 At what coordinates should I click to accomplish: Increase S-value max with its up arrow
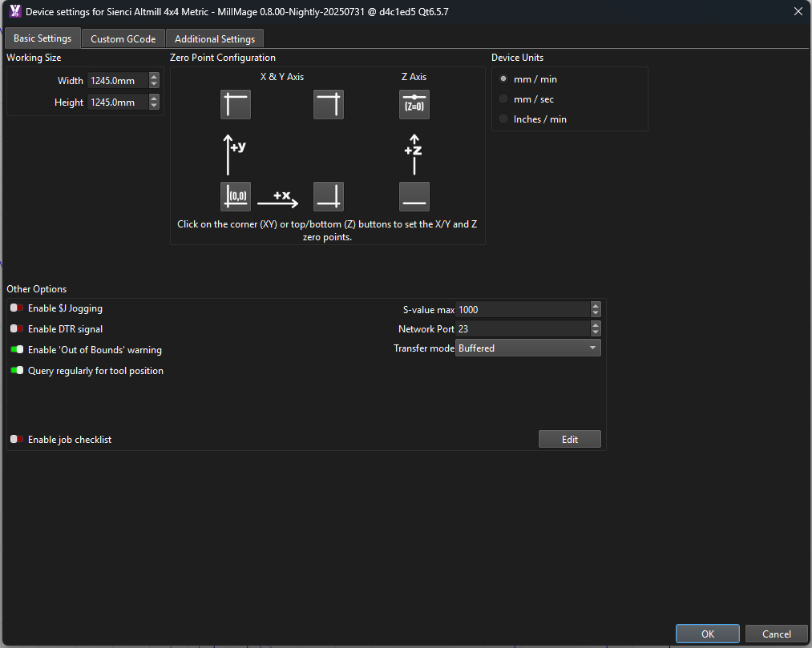pyautogui.click(x=594, y=305)
